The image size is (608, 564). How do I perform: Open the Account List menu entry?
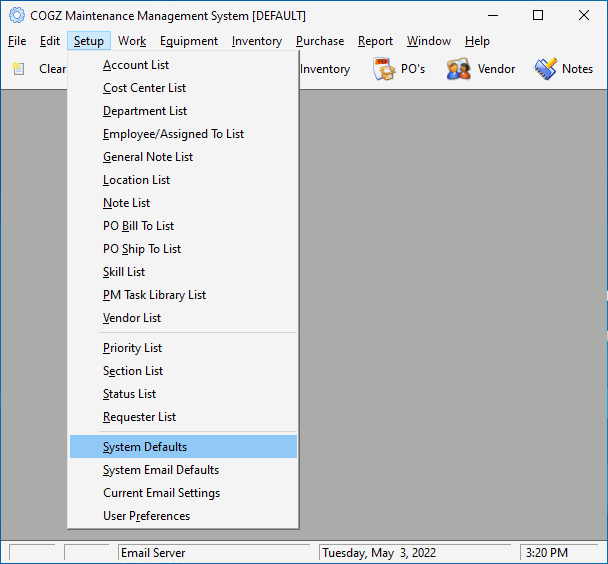coord(136,65)
